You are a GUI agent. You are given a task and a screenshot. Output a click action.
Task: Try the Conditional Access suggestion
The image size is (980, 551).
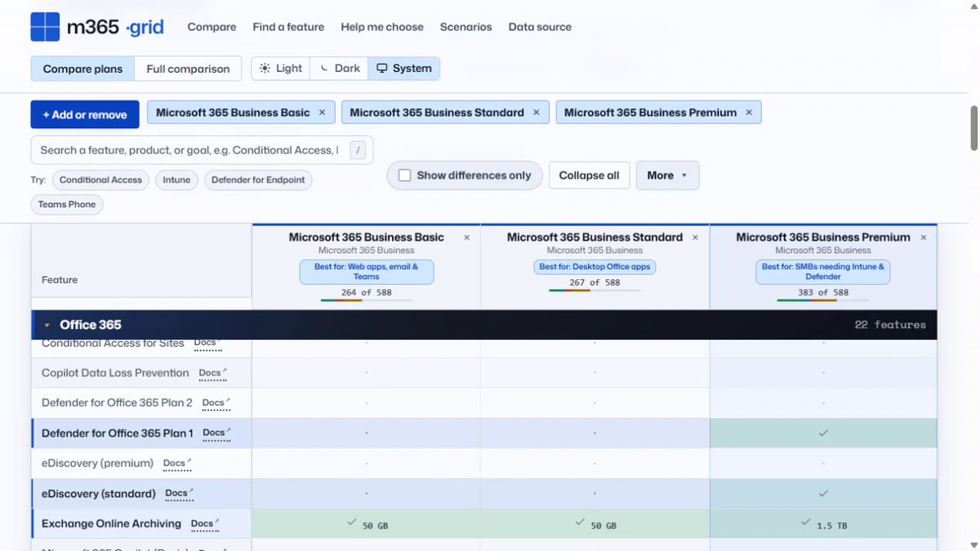(100, 180)
